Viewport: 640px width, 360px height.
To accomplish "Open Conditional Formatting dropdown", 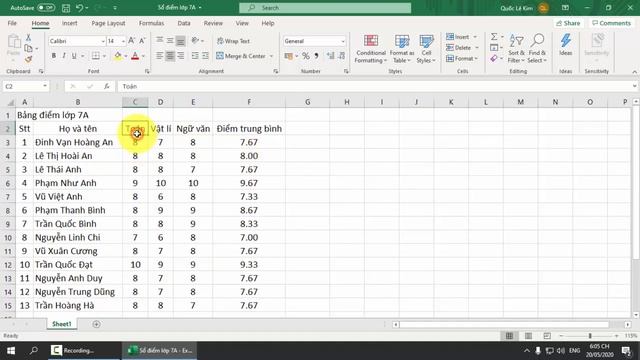I will 371,49.
